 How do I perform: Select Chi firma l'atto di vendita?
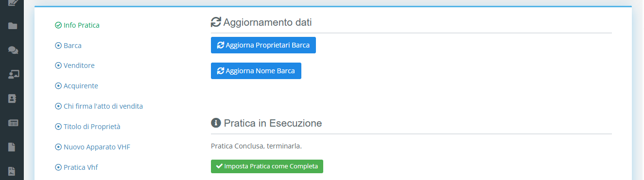click(99, 106)
